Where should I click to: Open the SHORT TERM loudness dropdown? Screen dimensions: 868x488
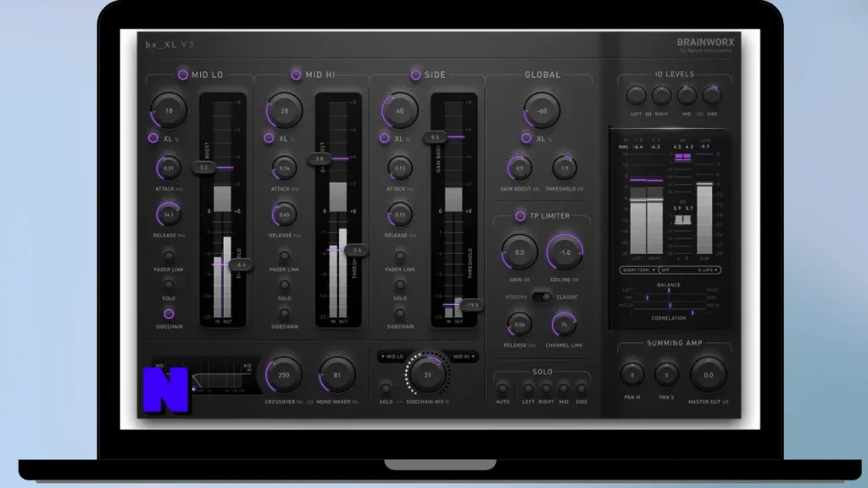coord(639,270)
